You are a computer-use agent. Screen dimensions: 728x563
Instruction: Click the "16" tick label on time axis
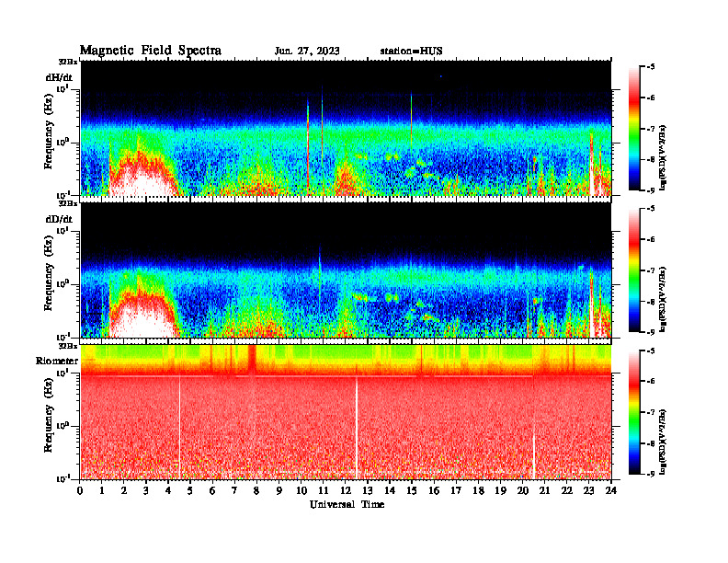coord(434,490)
